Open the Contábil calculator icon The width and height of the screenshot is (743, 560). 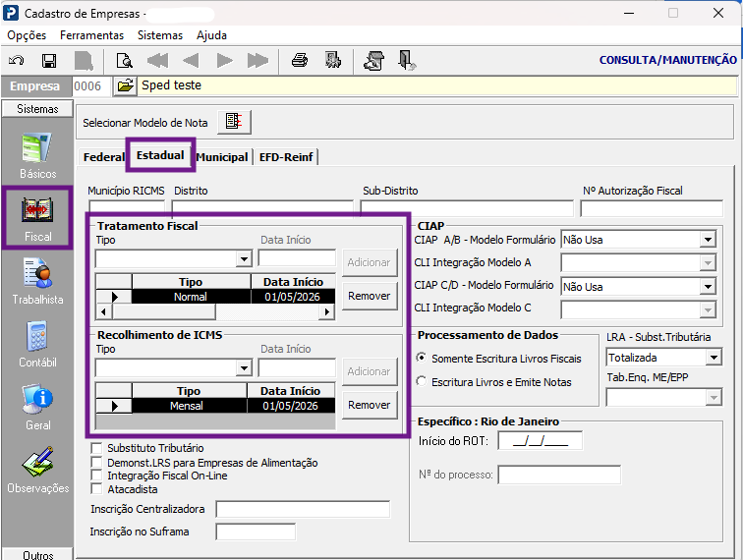click(37, 344)
